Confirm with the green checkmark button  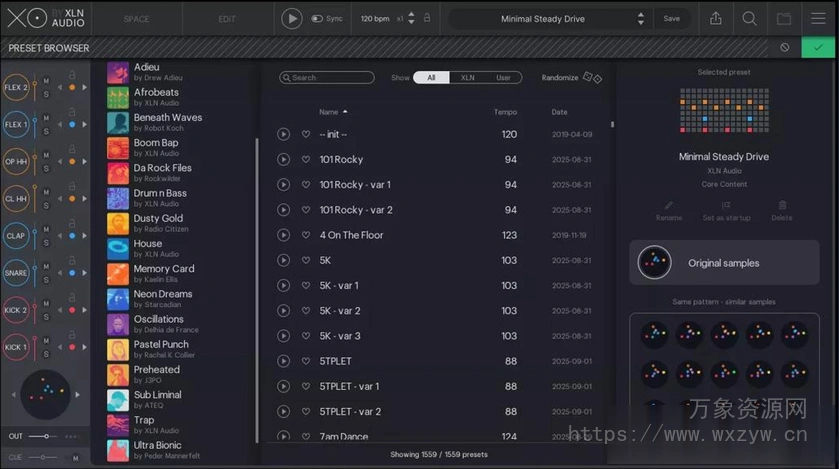(x=818, y=48)
